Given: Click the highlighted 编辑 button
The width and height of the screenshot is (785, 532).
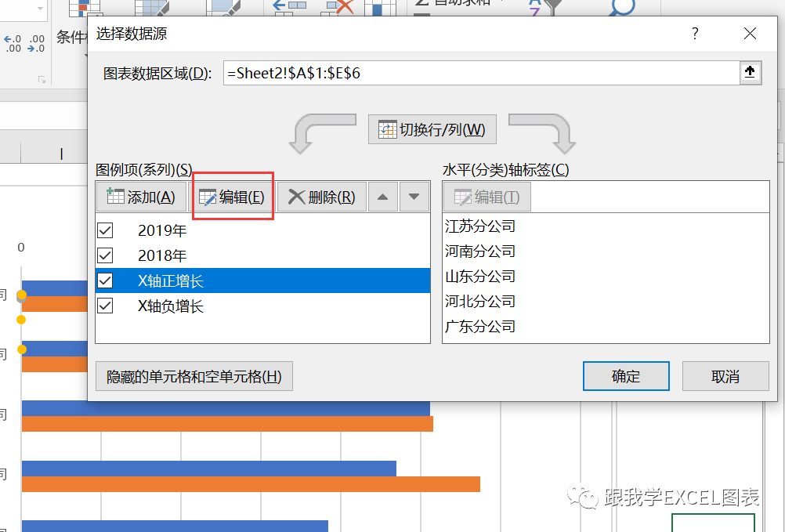Looking at the screenshot, I should tap(233, 197).
